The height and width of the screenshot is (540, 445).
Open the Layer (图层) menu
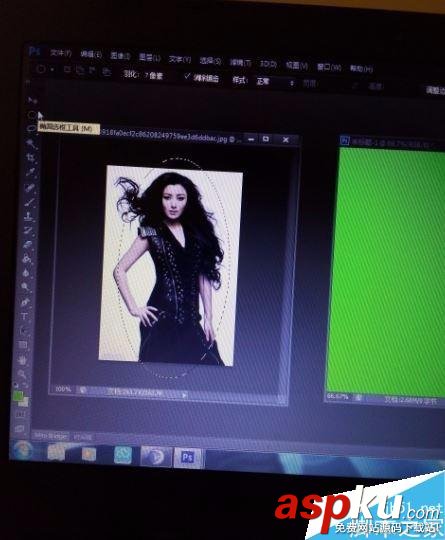(149, 58)
